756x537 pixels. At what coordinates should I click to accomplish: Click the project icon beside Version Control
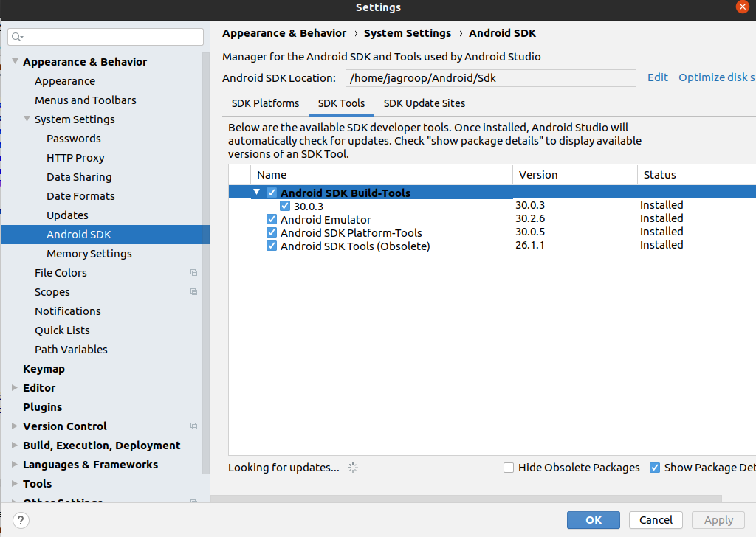pyautogui.click(x=193, y=426)
